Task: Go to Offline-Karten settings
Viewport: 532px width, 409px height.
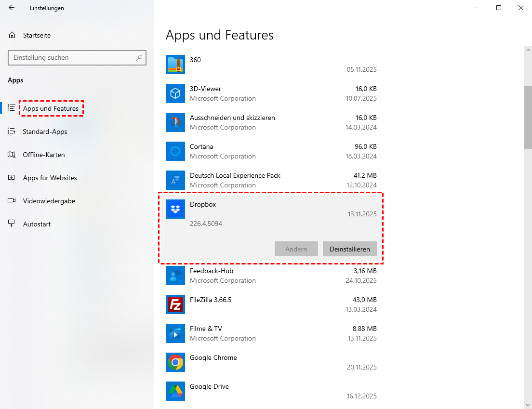Action: (44, 155)
